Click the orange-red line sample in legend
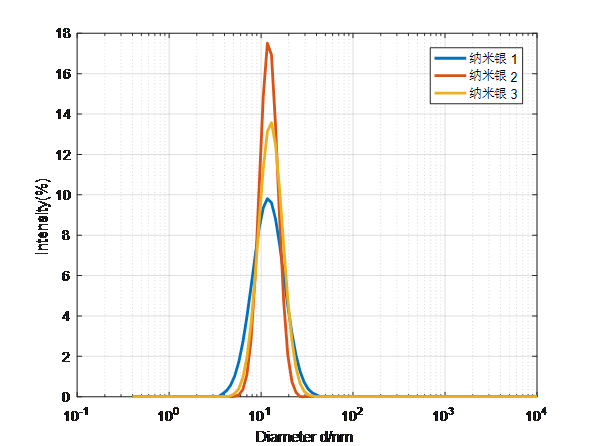593x446 pixels. [450, 76]
